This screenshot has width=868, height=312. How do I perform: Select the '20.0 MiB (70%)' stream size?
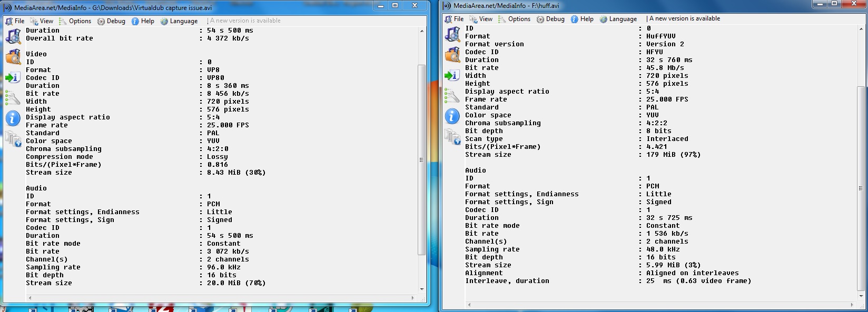[x=236, y=283]
